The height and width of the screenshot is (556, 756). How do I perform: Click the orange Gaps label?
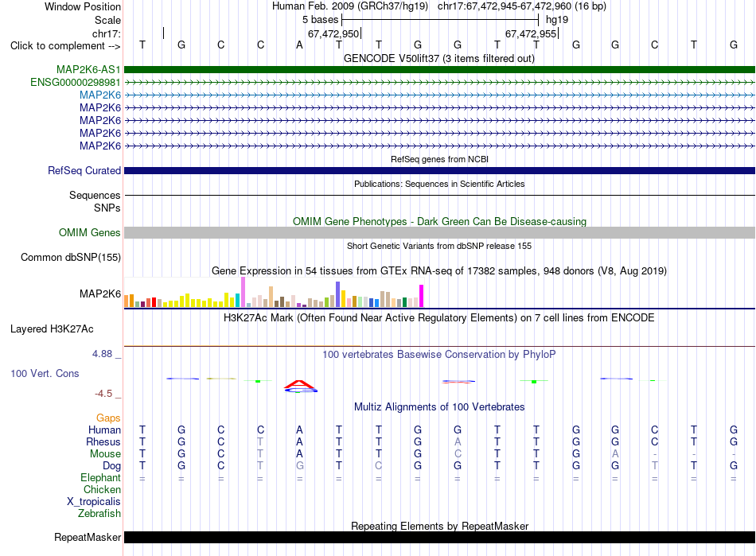pos(108,418)
